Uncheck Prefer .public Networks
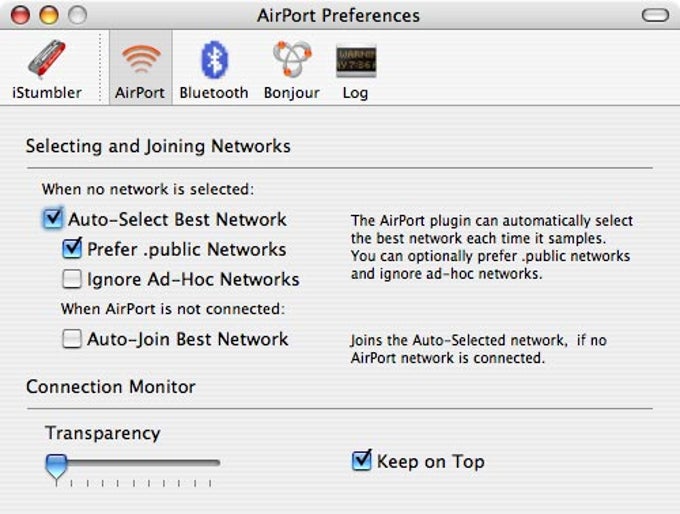This screenshot has height=514, width=680. (x=72, y=249)
